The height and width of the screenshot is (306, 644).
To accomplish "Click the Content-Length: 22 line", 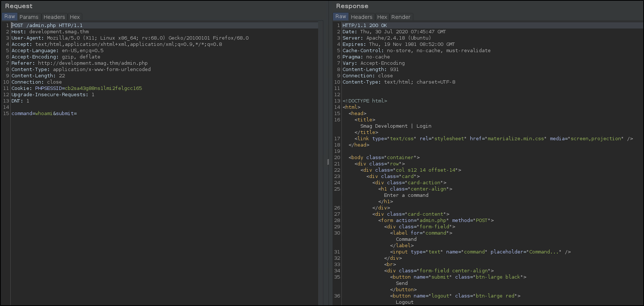I will coord(38,76).
